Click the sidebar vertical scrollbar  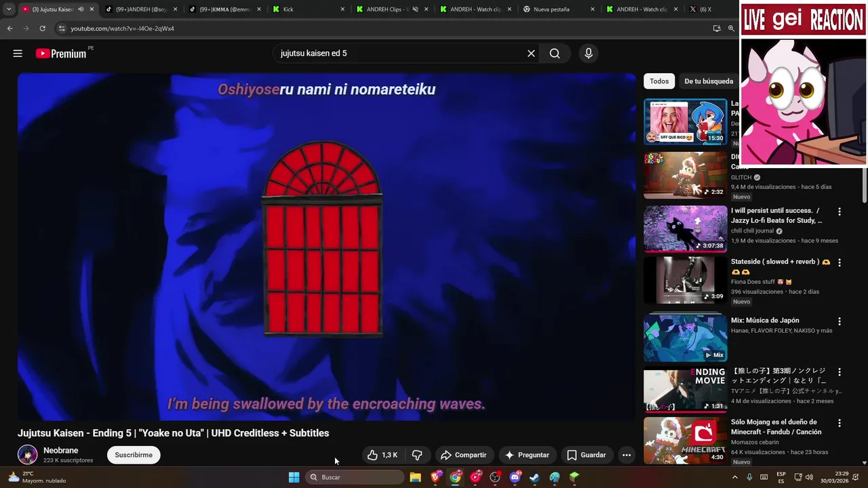click(864, 186)
